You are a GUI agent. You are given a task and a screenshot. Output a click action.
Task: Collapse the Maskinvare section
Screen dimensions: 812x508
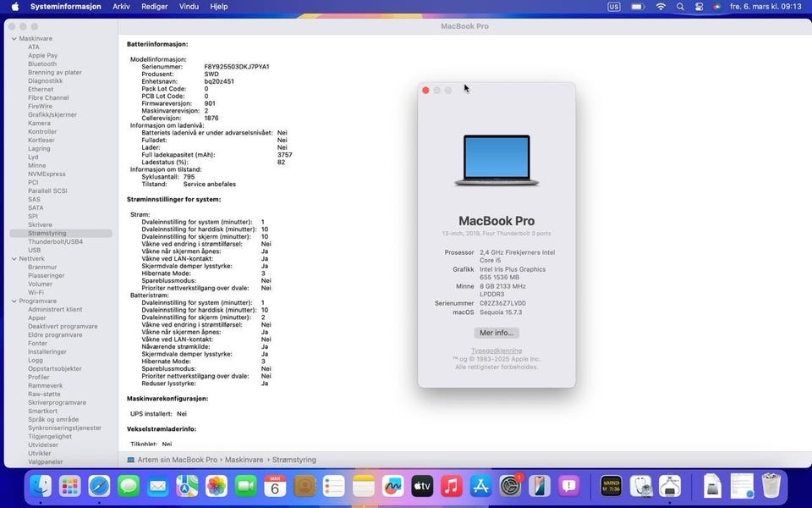[14, 39]
